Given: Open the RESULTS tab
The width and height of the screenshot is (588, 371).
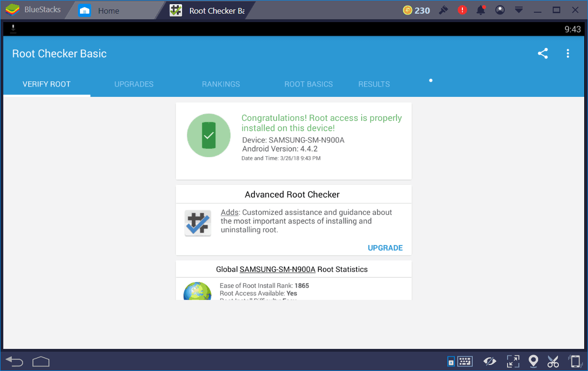Looking at the screenshot, I should point(374,84).
